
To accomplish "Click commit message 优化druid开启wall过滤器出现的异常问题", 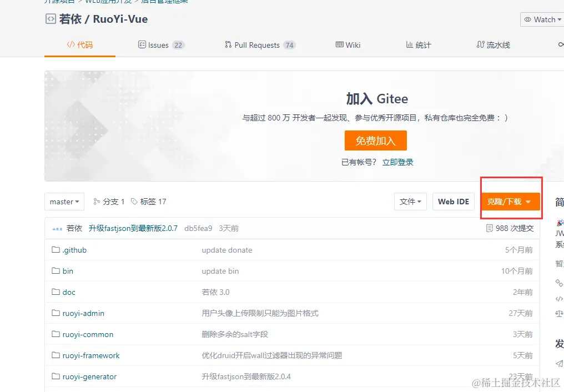I will (272, 356).
